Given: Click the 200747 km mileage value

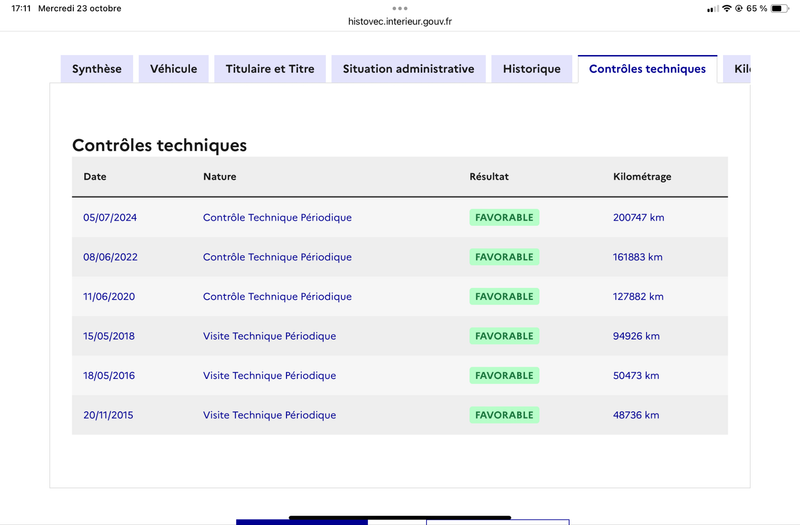Looking at the screenshot, I should tap(638, 217).
